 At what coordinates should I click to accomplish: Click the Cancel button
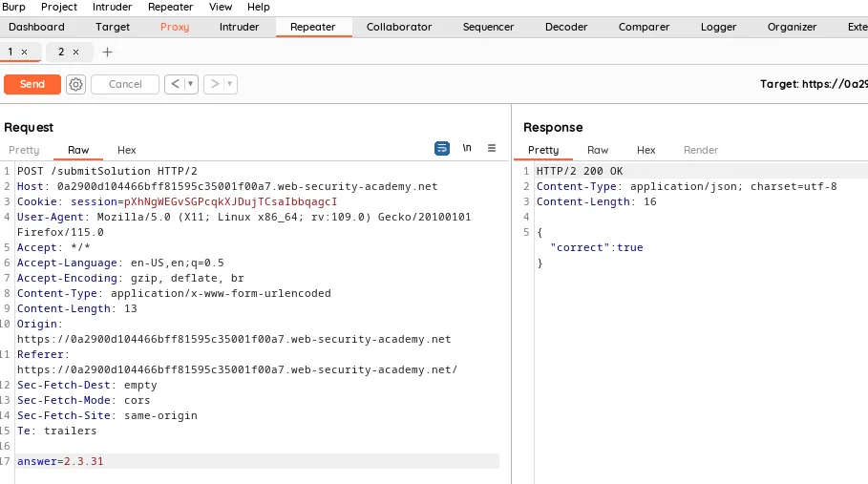click(x=125, y=84)
